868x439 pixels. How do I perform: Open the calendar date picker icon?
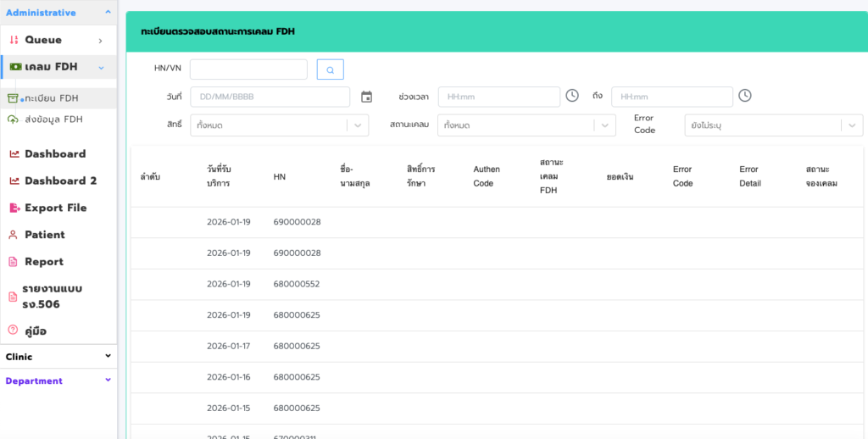(366, 97)
